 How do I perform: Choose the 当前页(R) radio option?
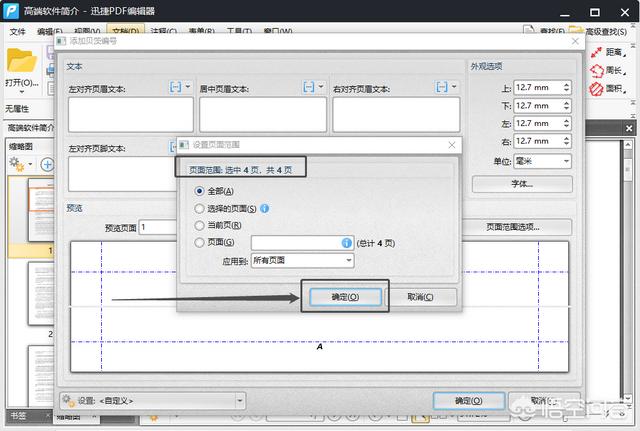[x=199, y=225]
